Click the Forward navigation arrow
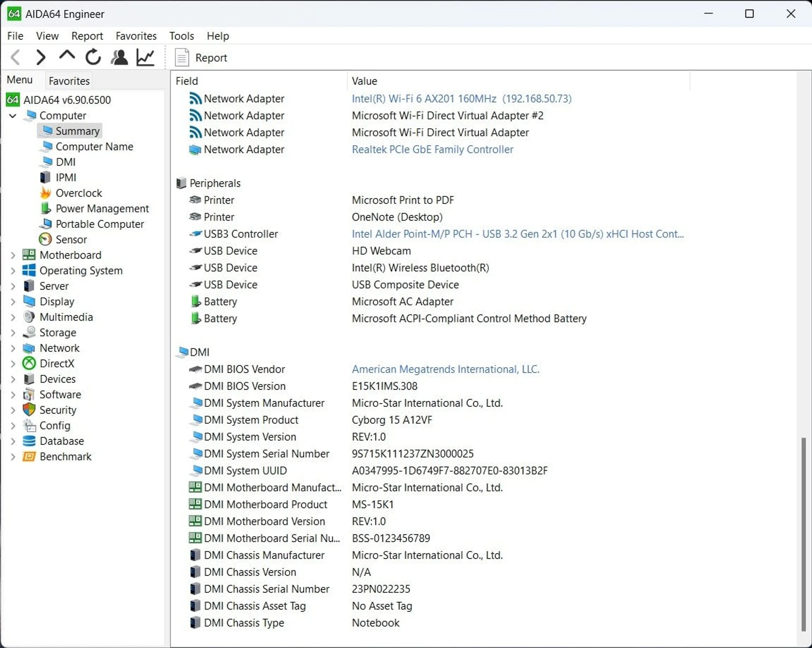 (41, 57)
